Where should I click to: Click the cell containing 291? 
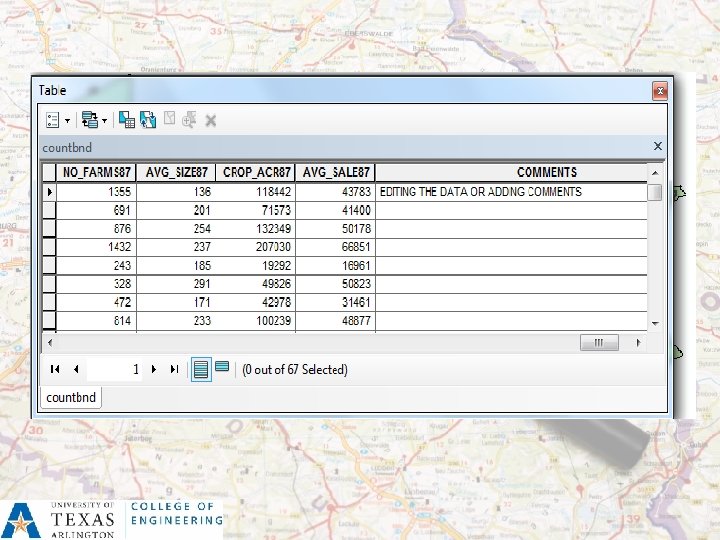pyautogui.click(x=176, y=284)
